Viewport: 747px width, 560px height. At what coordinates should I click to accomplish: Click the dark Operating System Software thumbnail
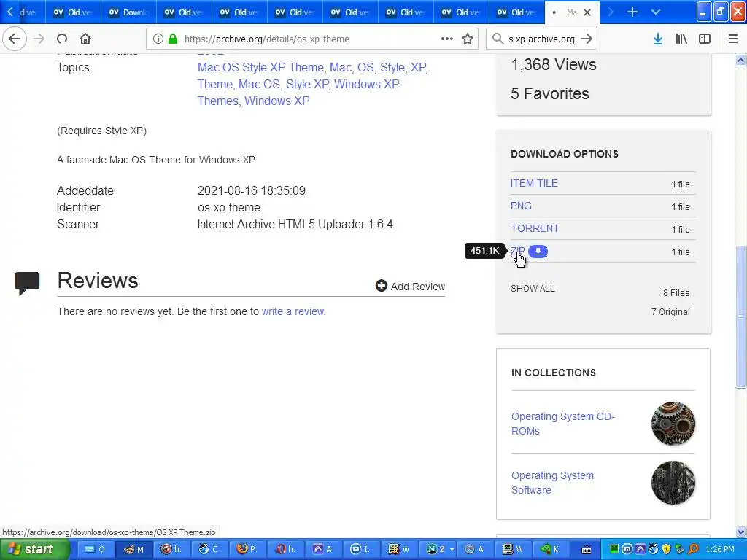673,483
